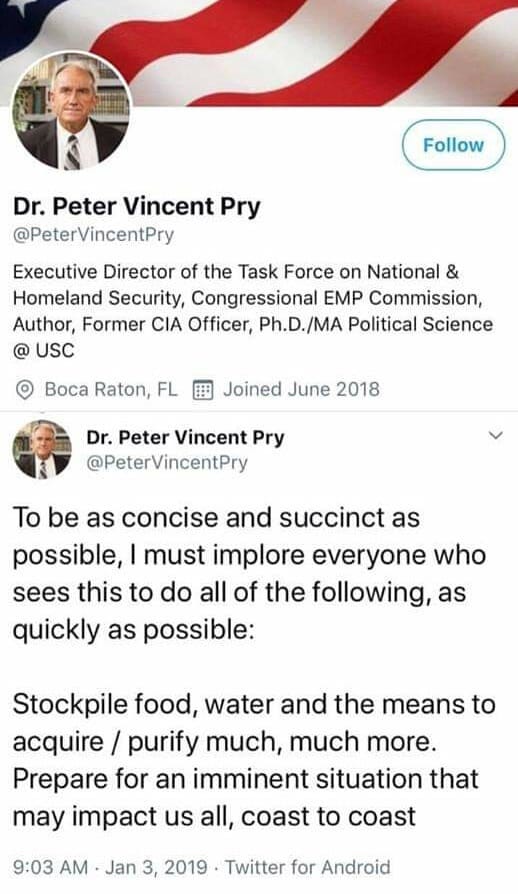The image size is (518, 894).
Task: Click the @PeterVincentPry handle in the tweet header
Action: click(167, 462)
